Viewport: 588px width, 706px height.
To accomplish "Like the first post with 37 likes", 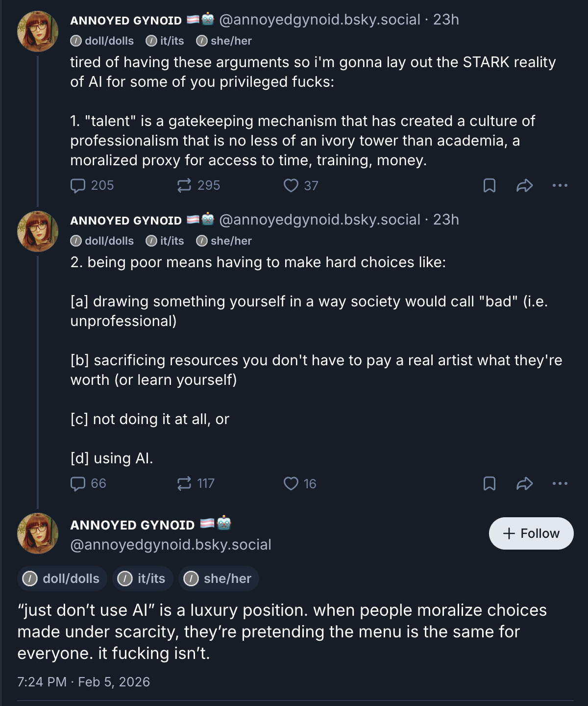I will [291, 185].
